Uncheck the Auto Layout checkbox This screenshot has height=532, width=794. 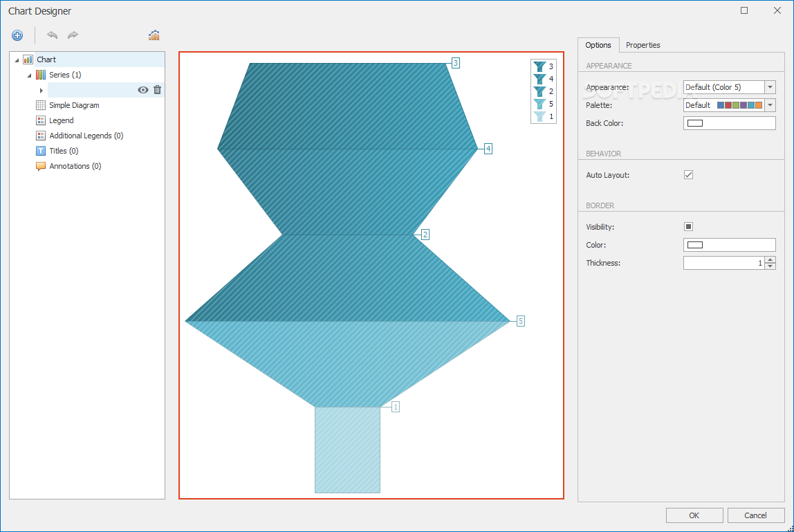(x=688, y=175)
